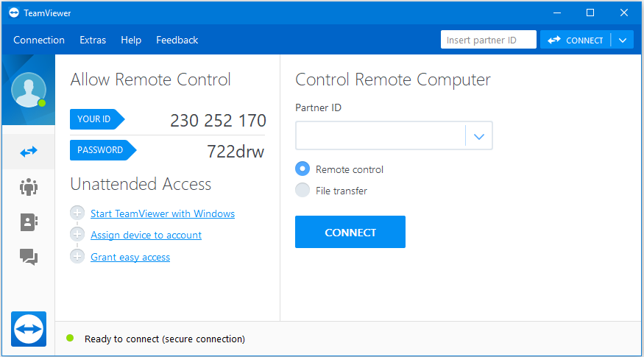
Task: Minimize the TeamViewer window
Action: [557, 13]
